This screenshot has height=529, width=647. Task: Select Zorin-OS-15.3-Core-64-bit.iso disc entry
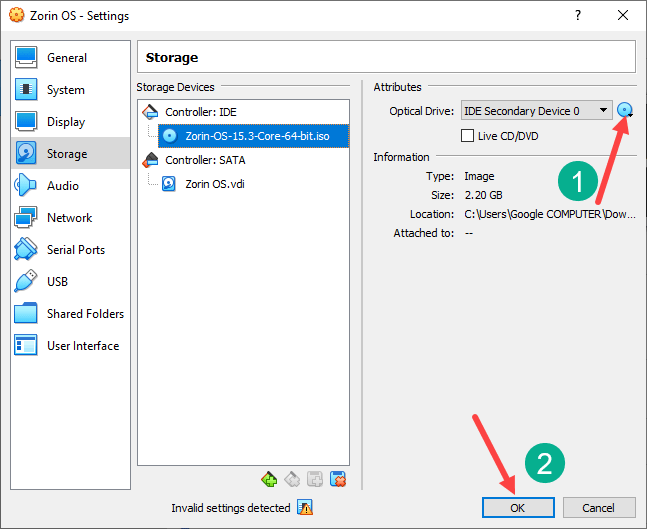[253, 136]
